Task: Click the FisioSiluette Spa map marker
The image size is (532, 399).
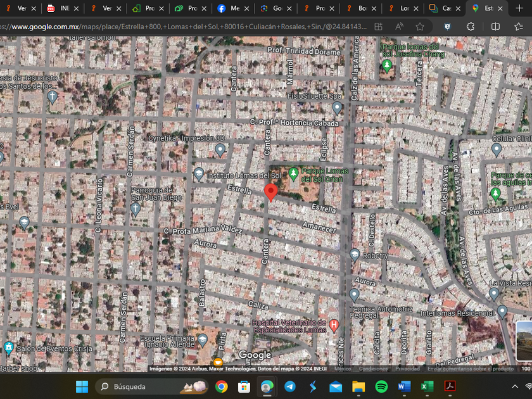Action: (337, 107)
